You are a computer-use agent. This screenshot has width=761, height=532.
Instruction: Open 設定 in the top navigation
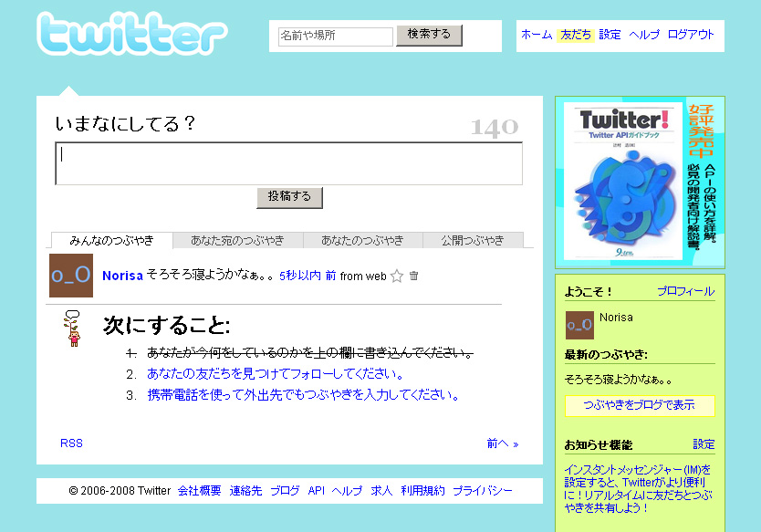[x=610, y=35]
